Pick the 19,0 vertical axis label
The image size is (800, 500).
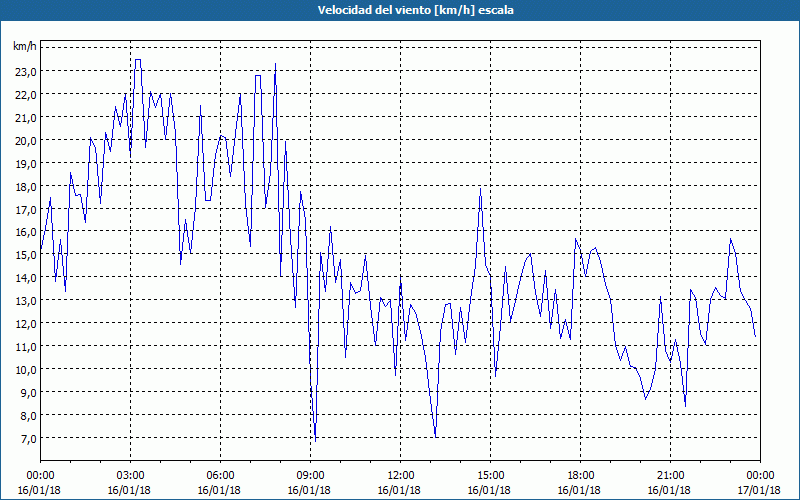(x=26, y=164)
